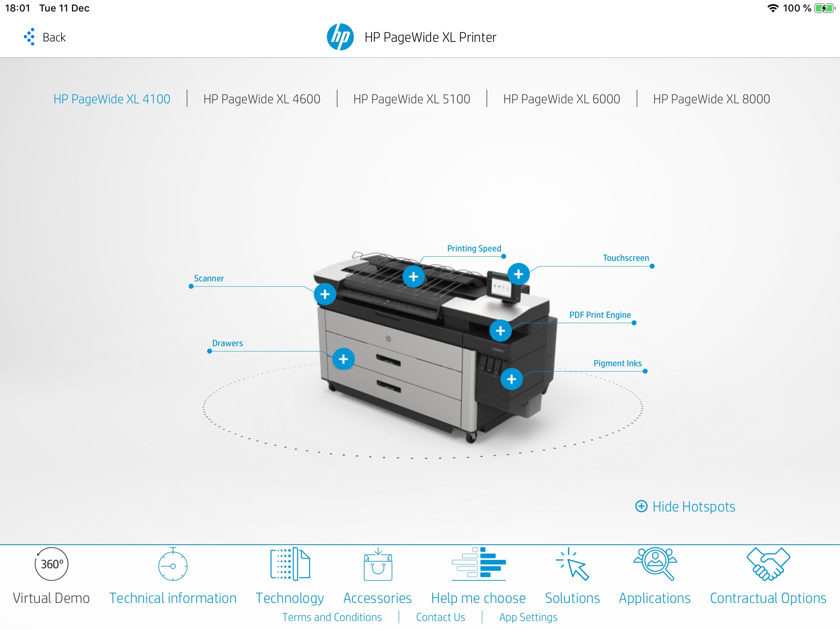Image resolution: width=840 pixels, height=630 pixels.
Task: Toggle Hide Hotspots button
Action: coord(686,506)
